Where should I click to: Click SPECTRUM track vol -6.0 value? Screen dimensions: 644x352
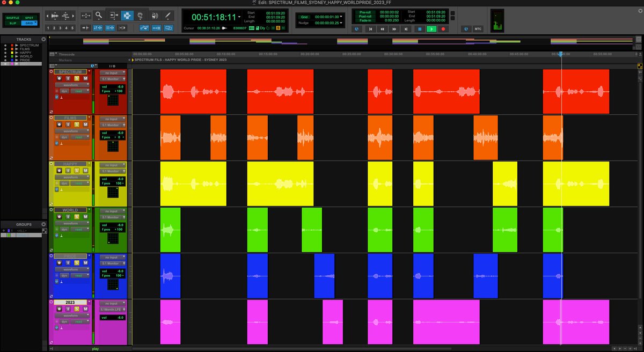point(120,86)
